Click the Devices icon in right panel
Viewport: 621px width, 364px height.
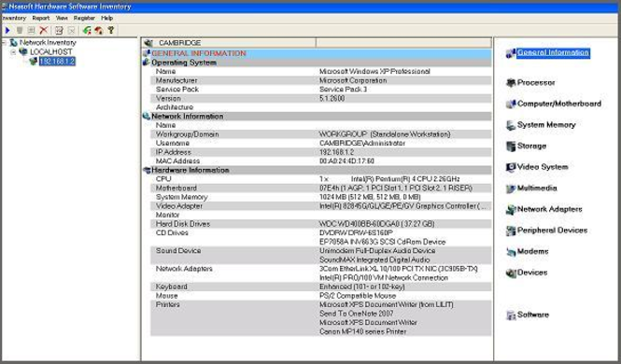(511, 273)
